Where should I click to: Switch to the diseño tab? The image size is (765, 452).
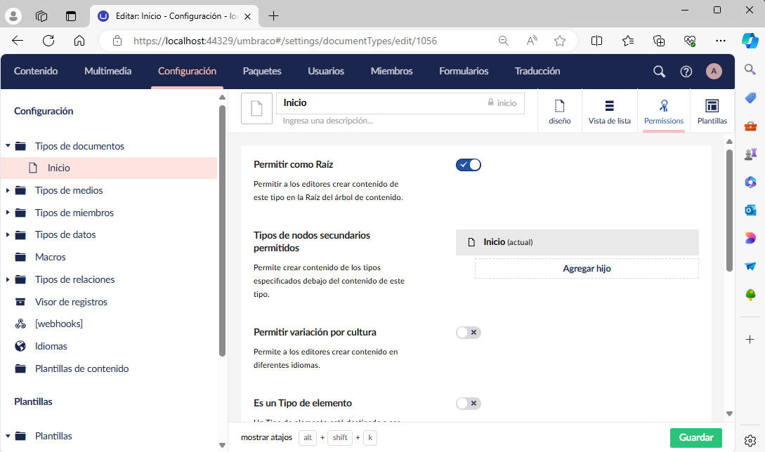[x=560, y=111]
